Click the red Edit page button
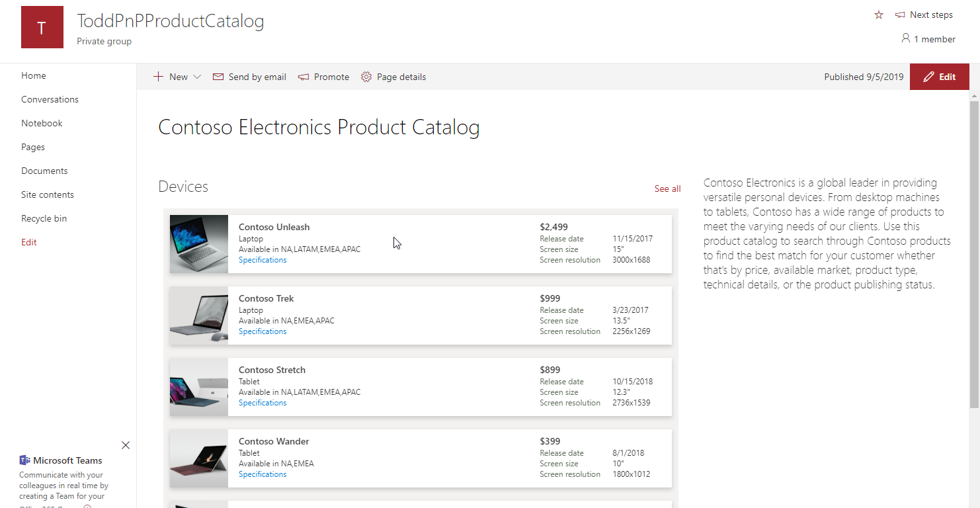Image resolution: width=980 pixels, height=508 pixels. [940, 77]
